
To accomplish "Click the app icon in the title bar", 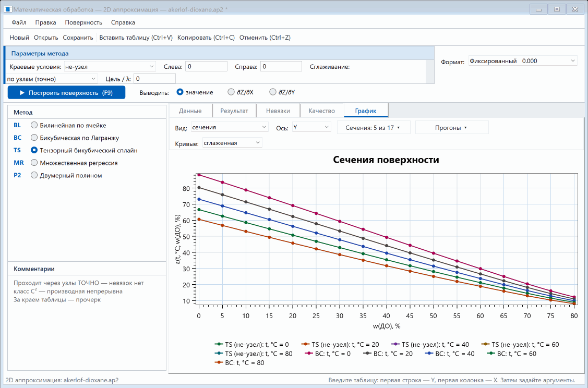I will (x=7, y=9).
